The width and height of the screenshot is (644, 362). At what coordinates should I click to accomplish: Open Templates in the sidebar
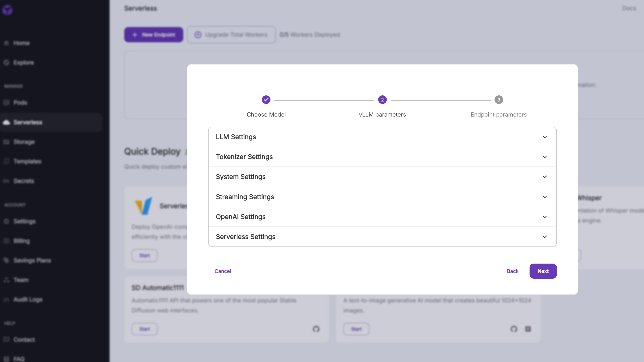click(27, 161)
